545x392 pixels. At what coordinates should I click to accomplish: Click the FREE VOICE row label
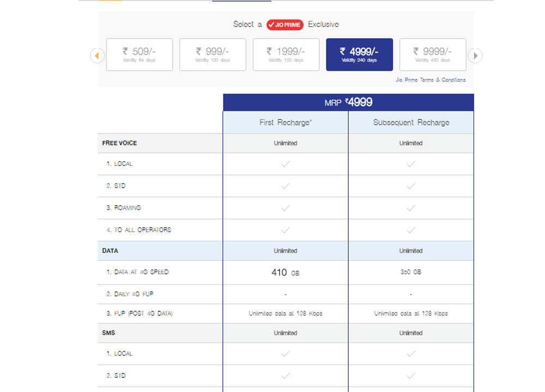pos(119,143)
